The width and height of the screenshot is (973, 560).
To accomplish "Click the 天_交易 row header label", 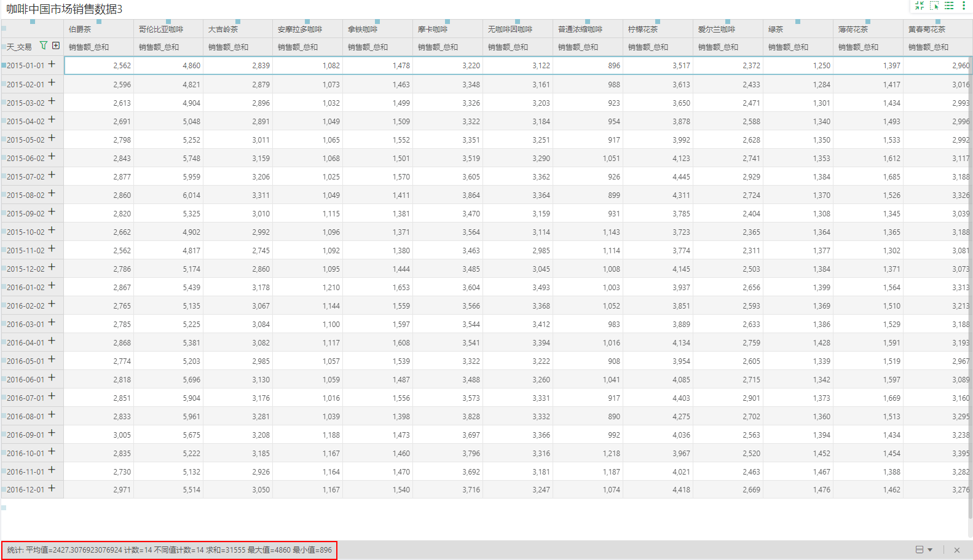I will (19, 47).
